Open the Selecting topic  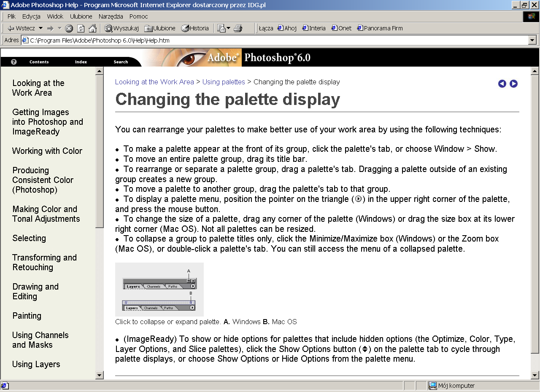29,238
